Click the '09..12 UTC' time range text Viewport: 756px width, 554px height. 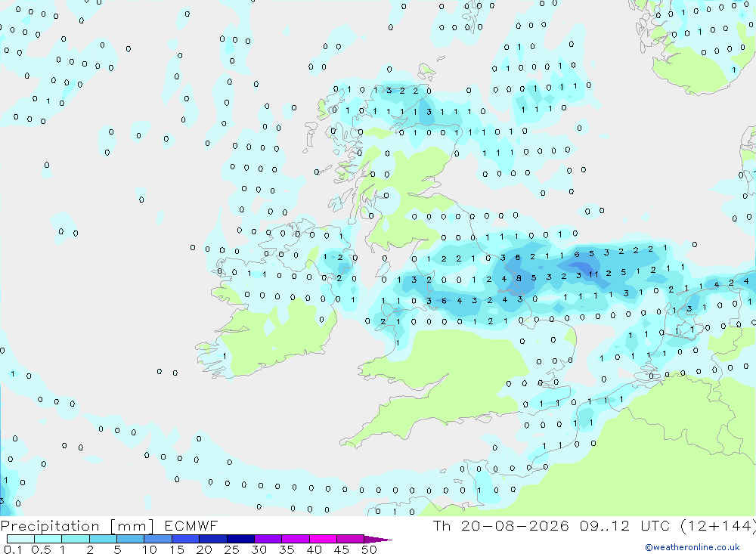(x=624, y=525)
